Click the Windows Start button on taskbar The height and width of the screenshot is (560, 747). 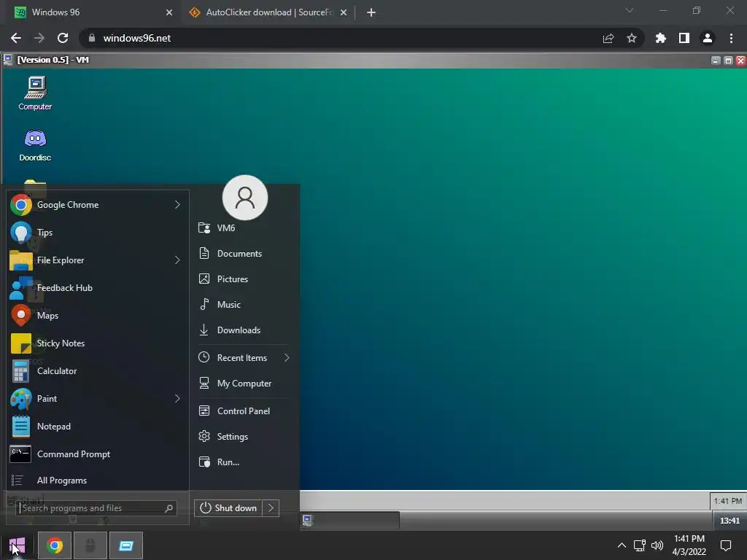[18, 545]
